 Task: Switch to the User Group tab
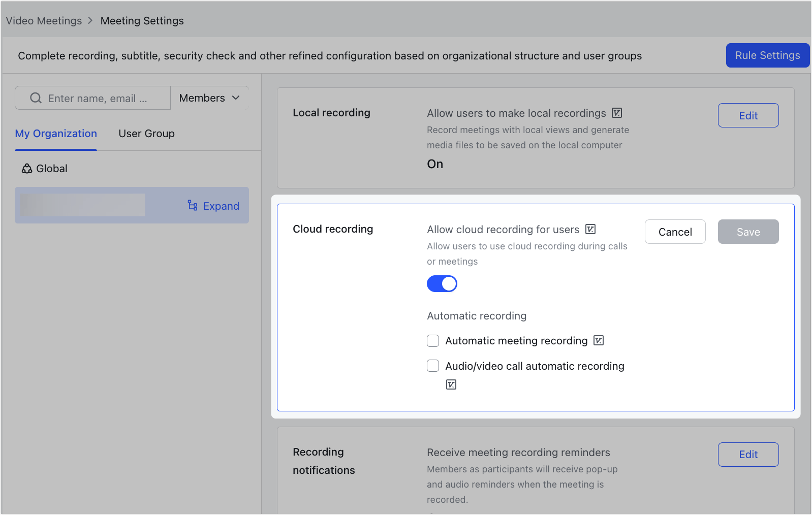pyautogui.click(x=147, y=134)
